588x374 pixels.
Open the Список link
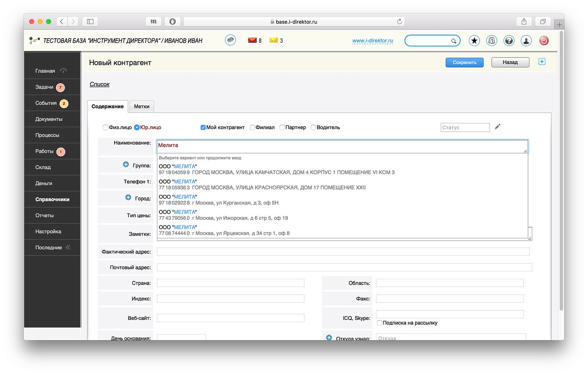coord(100,84)
